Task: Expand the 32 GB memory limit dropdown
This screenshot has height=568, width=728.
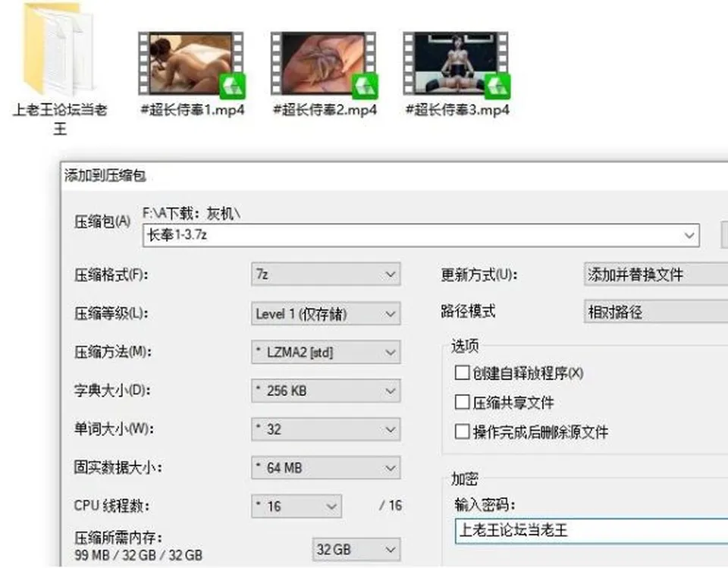Action: (x=356, y=550)
